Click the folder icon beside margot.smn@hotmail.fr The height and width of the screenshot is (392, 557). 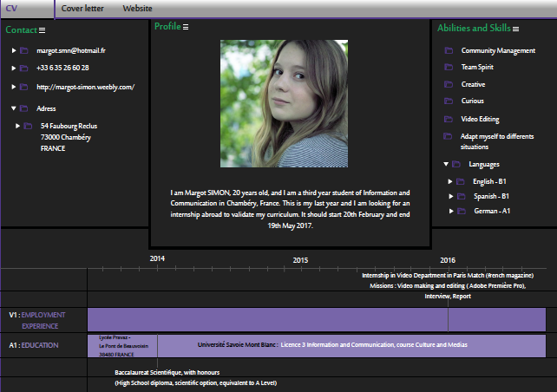(x=24, y=50)
